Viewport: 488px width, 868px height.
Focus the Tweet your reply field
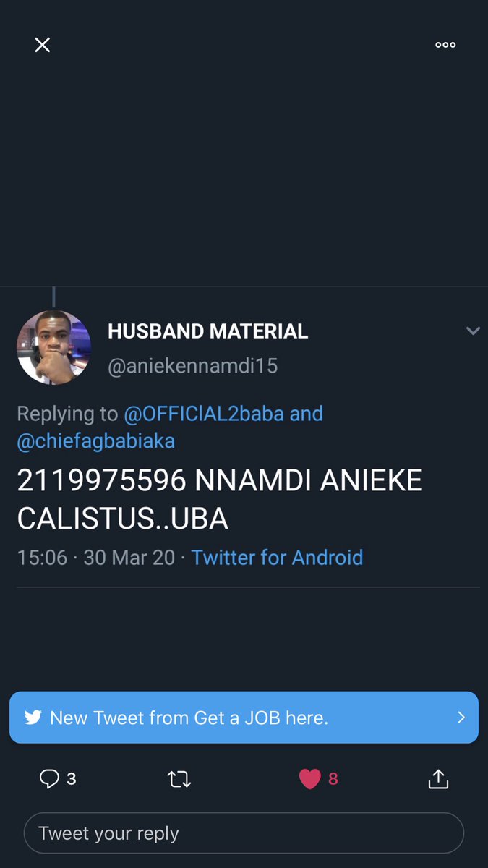pyautogui.click(x=244, y=833)
